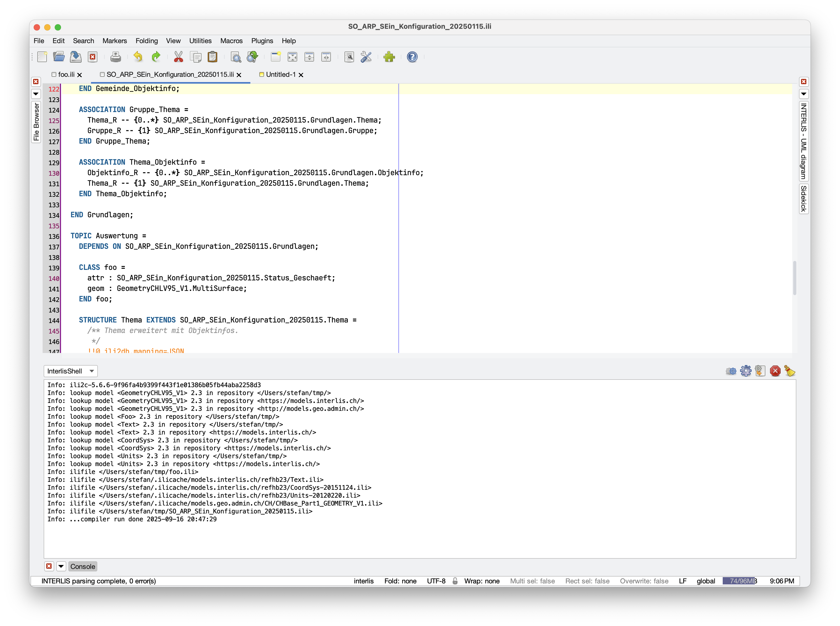Copy selection with the copy icon
The height and width of the screenshot is (626, 840).
tap(195, 57)
